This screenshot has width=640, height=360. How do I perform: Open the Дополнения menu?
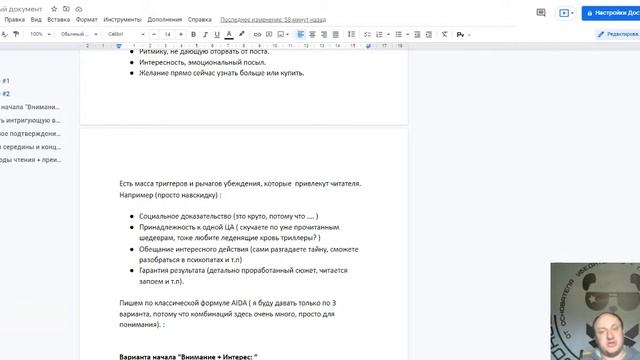pos(164,19)
